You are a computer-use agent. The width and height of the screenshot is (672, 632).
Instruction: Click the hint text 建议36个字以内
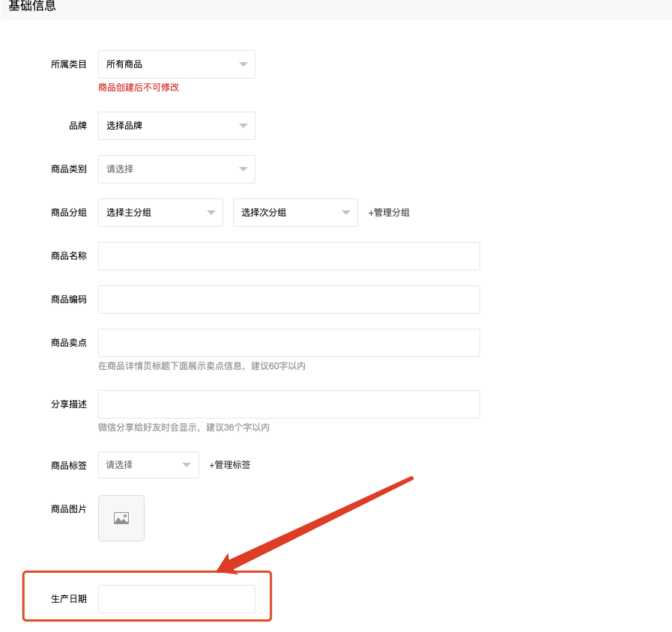point(237,427)
